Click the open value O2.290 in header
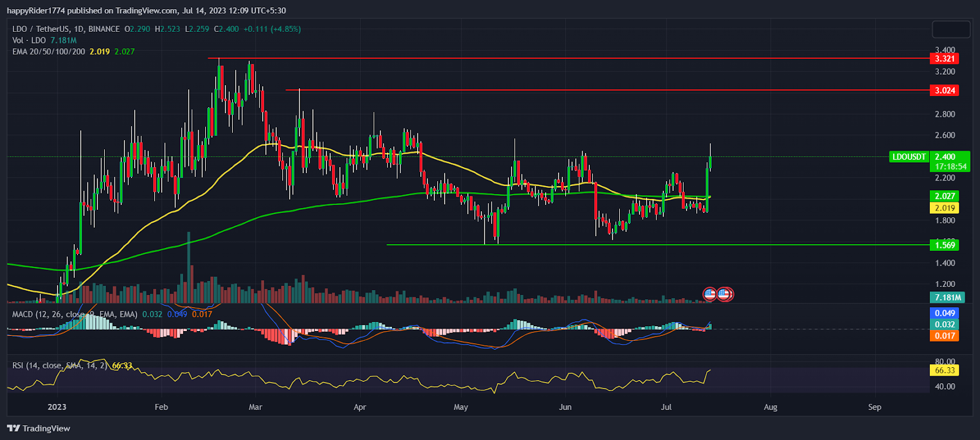 137,29
